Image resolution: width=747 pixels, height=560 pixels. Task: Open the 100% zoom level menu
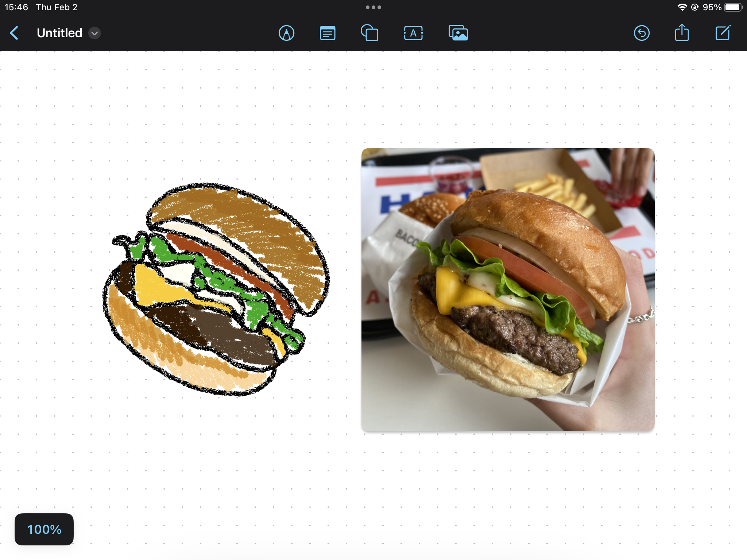(x=44, y=529)
